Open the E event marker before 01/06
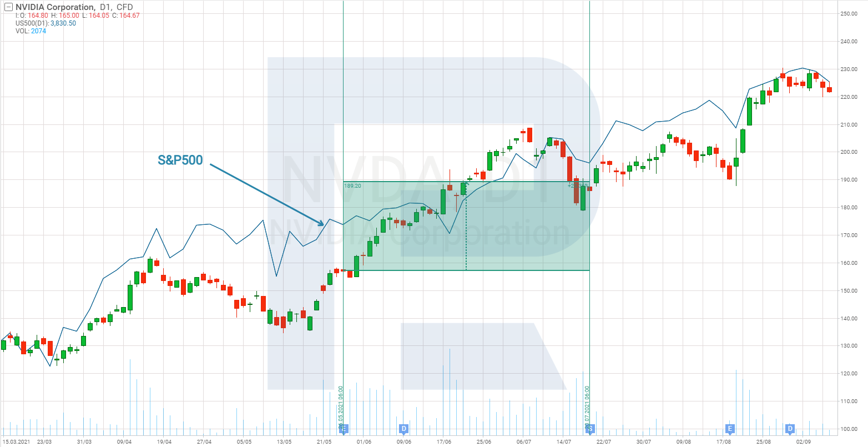The height and width of the screenshot is (447, 868). point(344,429)
